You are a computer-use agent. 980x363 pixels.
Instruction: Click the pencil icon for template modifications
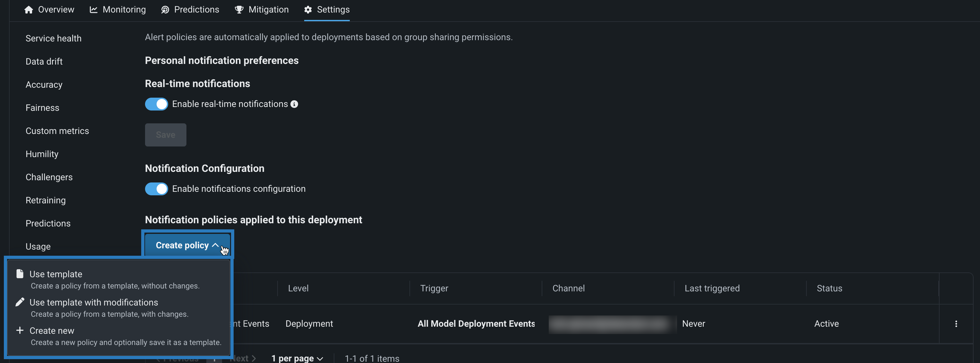pyautogui.click(x=20, y=302)
